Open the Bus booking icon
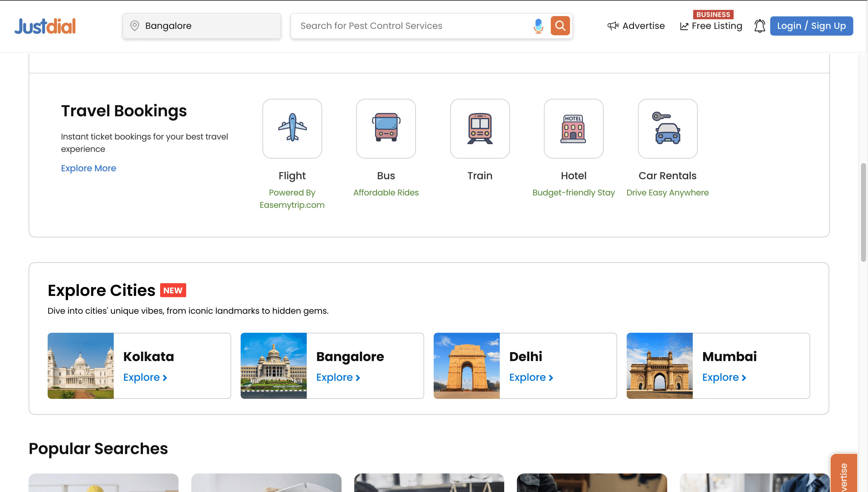This screenshot has height=492, width=868. tap(386, 128)
